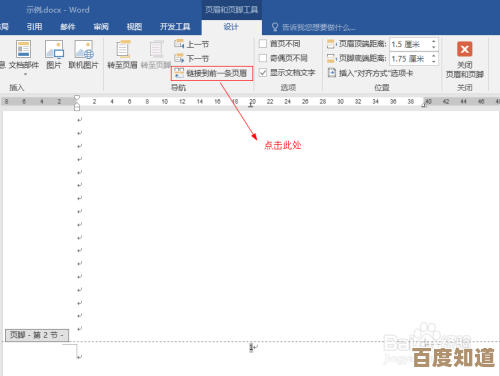Viewport: 500px width, 376px height.
Task: Click the page number 1 in footer
Action: 251,347
